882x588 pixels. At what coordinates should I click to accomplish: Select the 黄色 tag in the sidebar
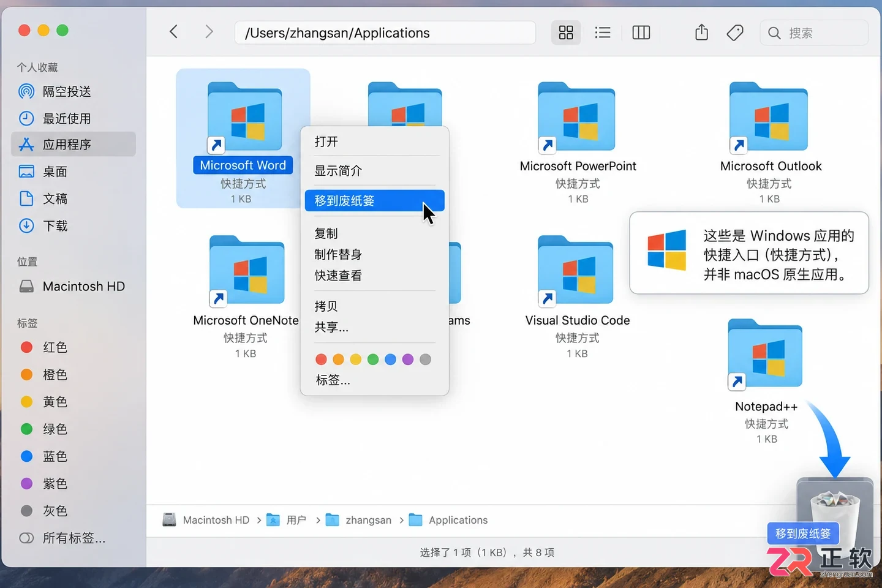coord(73,402)
